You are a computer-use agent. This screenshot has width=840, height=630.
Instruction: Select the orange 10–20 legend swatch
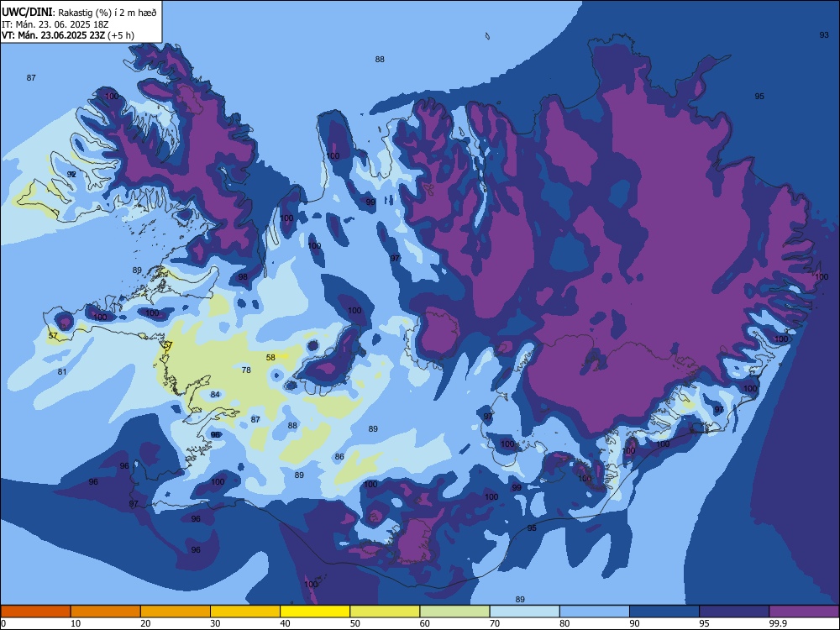coord(106,612)
